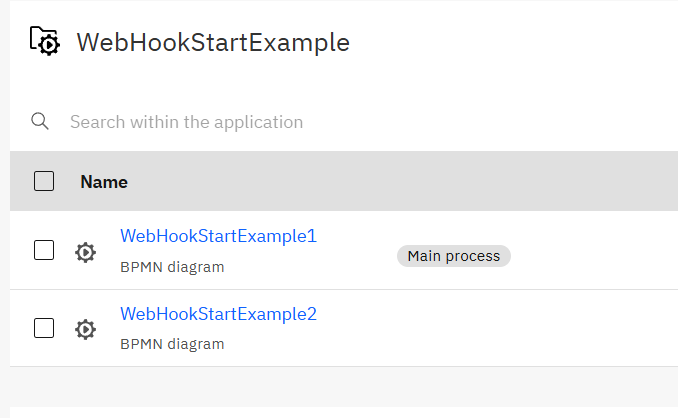This screenshot has height=418, width=678.
Task: Click the process application folder icon
Action: pyautogui.click(x=44, y=41)
